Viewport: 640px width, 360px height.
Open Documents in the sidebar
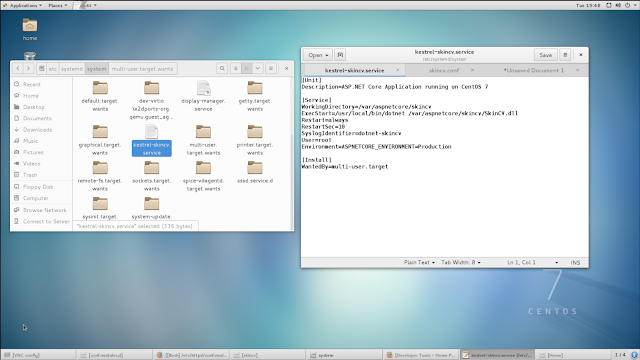point(41,118)
